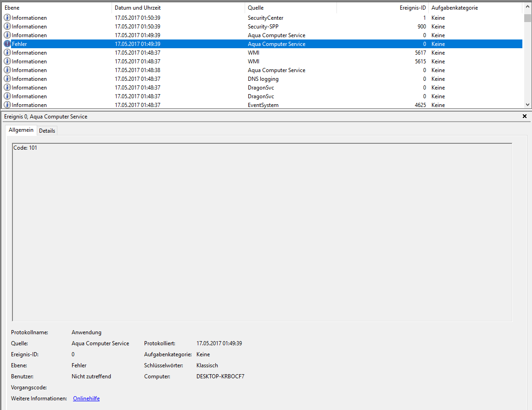Click info icon of Aqua Computer Service 01:48:38 event
This screenshot has height=410, width=532.
7,70
